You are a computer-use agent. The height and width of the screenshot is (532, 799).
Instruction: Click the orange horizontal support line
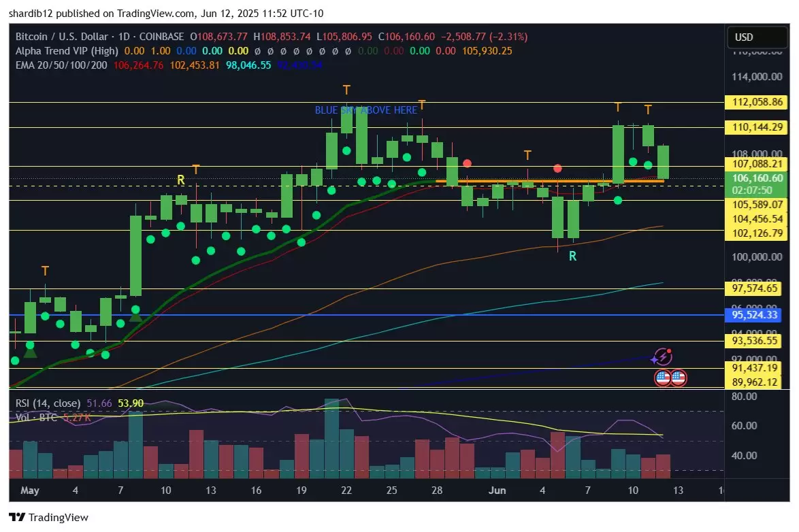pos(550,181)
